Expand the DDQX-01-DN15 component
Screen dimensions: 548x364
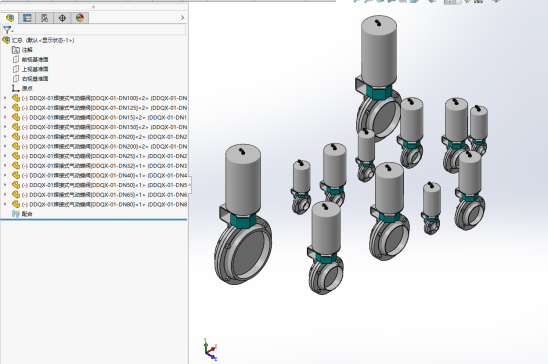tap(5, 117)
